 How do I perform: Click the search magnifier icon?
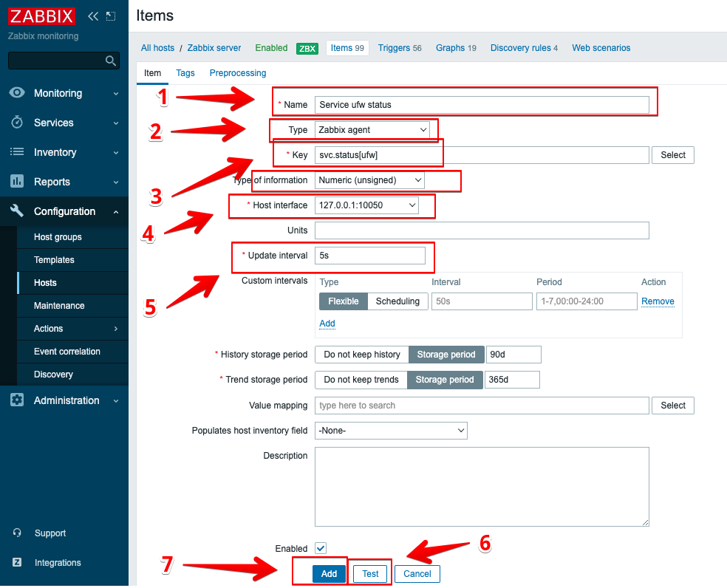click(110, 61)
